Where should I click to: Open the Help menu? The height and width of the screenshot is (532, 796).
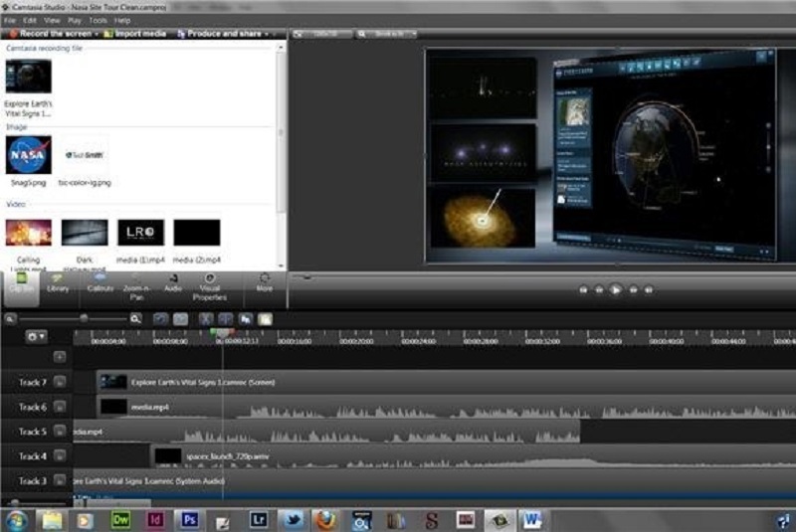122,20
